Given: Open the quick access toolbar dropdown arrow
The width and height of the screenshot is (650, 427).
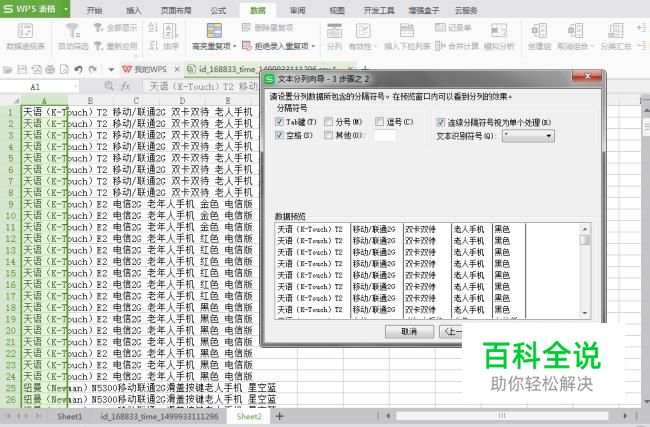Looking at the screenshot, I should tap(111, 70).
